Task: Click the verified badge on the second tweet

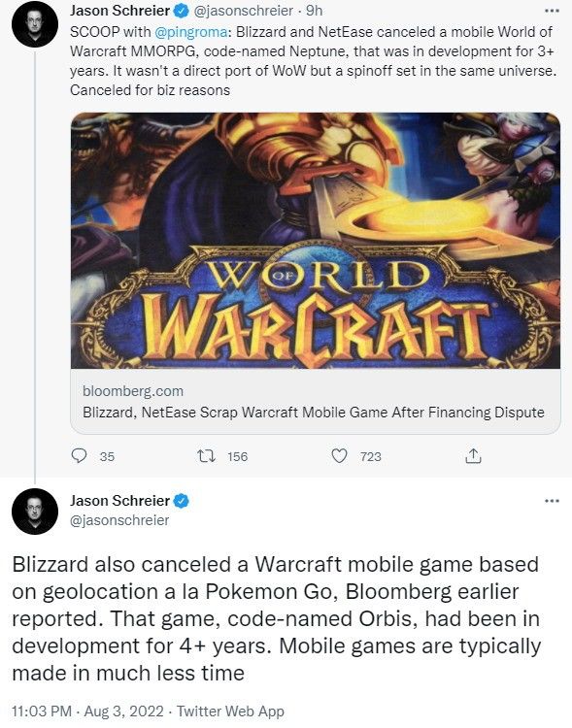Action: coord(181,501)
